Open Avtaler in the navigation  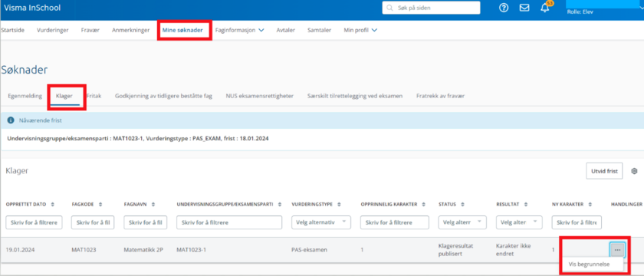coord(285,30)
